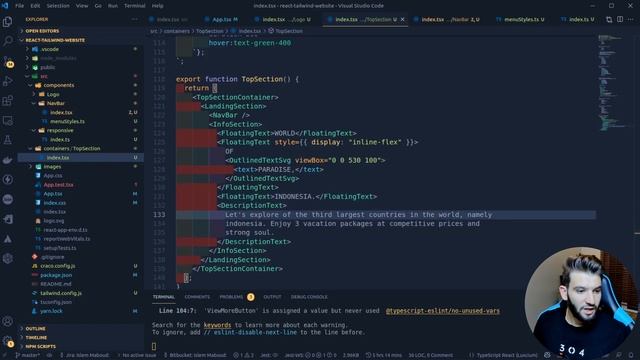The width and height of the screenshot is (640, 360).
Task: Open menuStyles.ts in the file tree
Action: 67,122
